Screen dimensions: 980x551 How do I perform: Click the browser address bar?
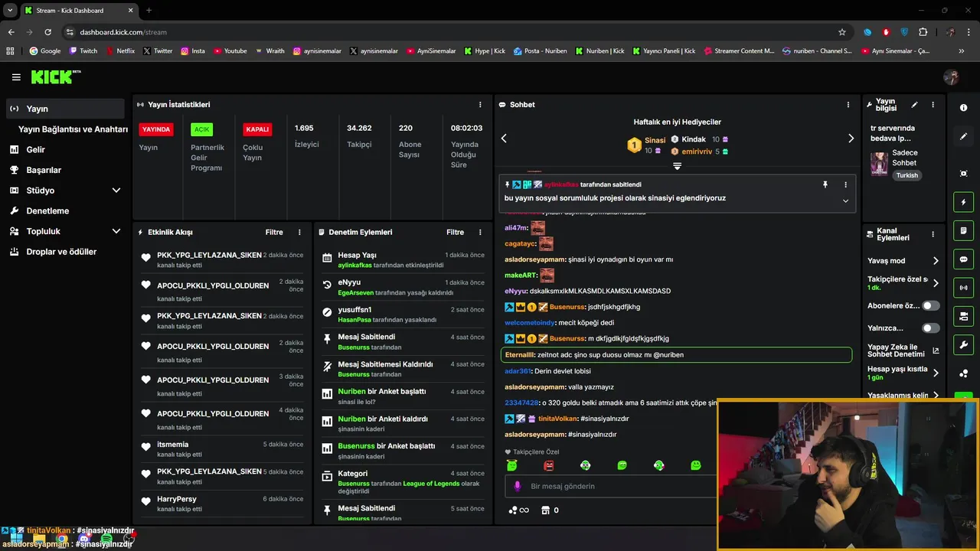tap(452, 32)
